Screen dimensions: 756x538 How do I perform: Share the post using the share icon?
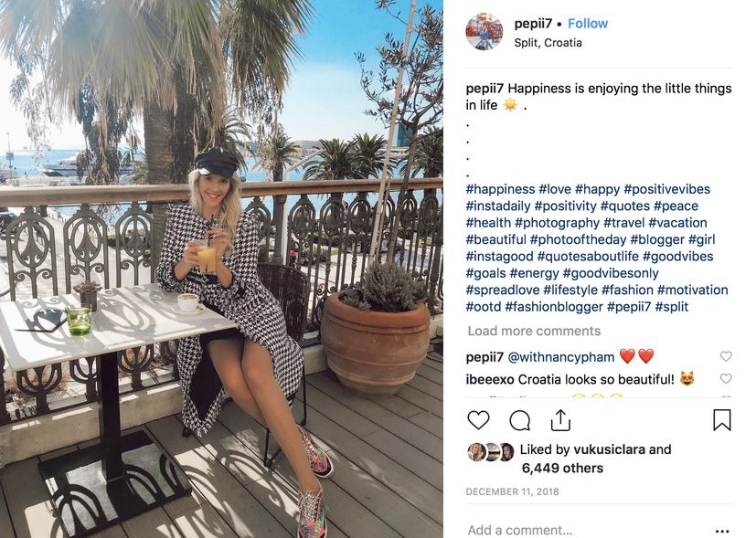point(560,420)
